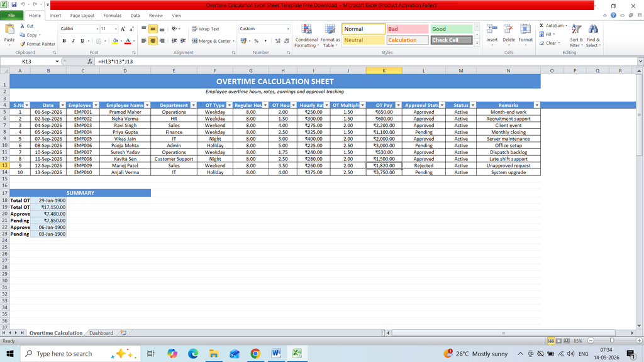Open the font name Calibri dropdown
This screenshot has width=644, height=362.
97,29
